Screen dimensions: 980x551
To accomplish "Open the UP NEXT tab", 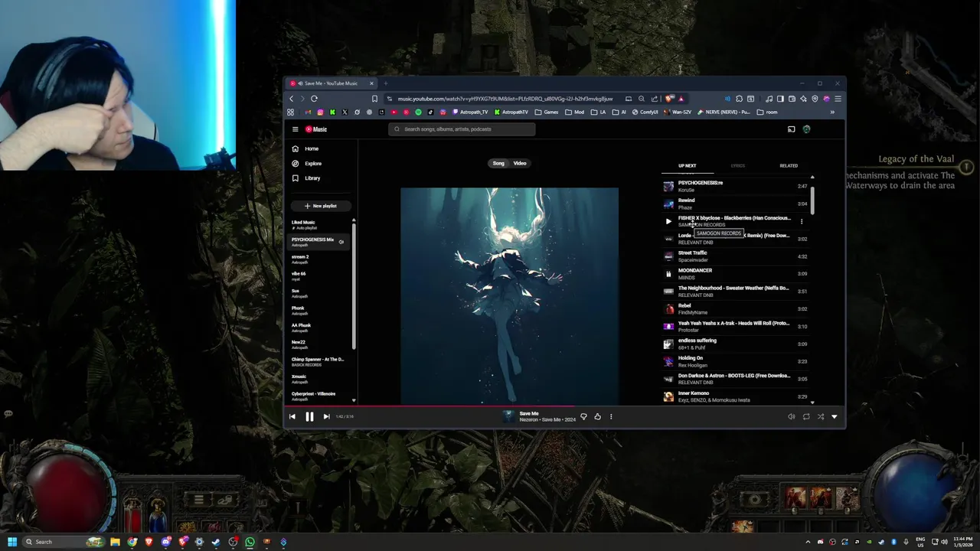I will (x=687, y=165).
